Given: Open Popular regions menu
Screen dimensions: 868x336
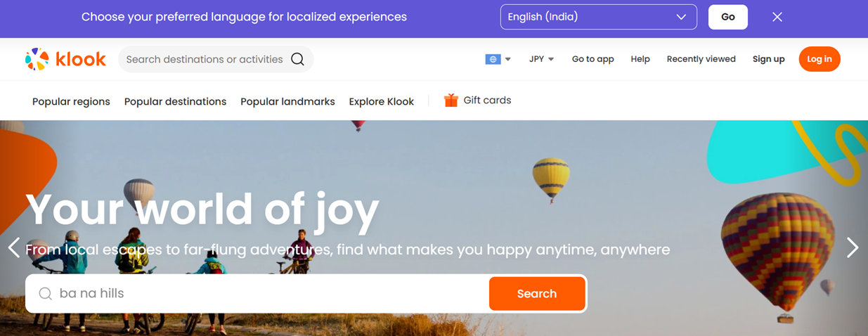Looking at the screenshot, I should 71,101.
